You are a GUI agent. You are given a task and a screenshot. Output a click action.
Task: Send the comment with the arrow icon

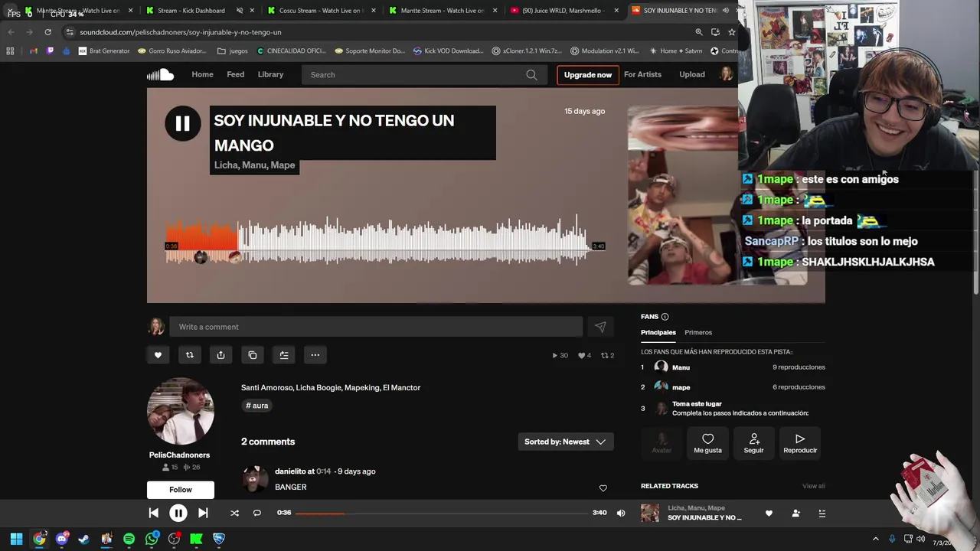[600, 327]
